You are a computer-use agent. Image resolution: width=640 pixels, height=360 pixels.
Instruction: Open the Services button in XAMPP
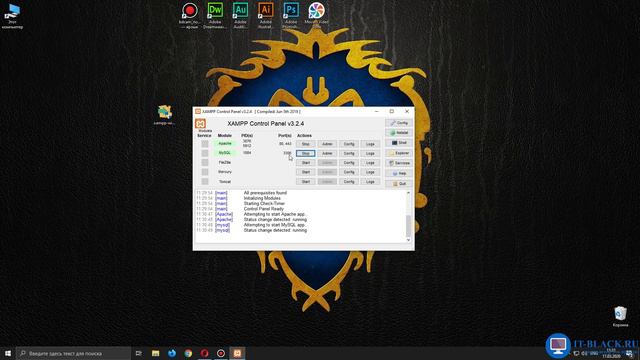(399, 163)
